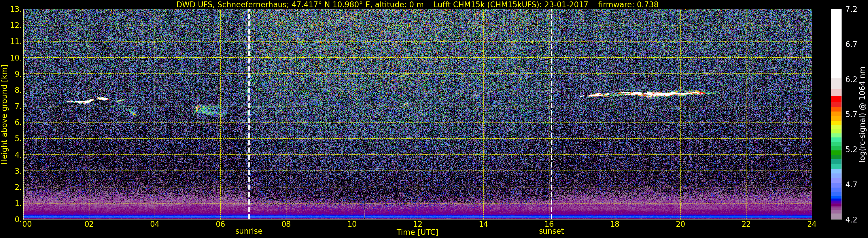Click the height axis tick "7."
This screenshot has width=868, height=238.
click(18, 106)
